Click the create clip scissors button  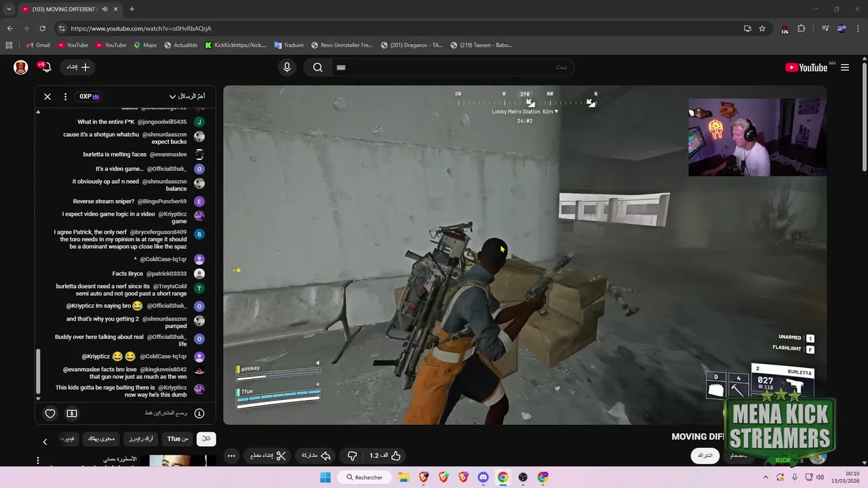(x=269, y=455)
